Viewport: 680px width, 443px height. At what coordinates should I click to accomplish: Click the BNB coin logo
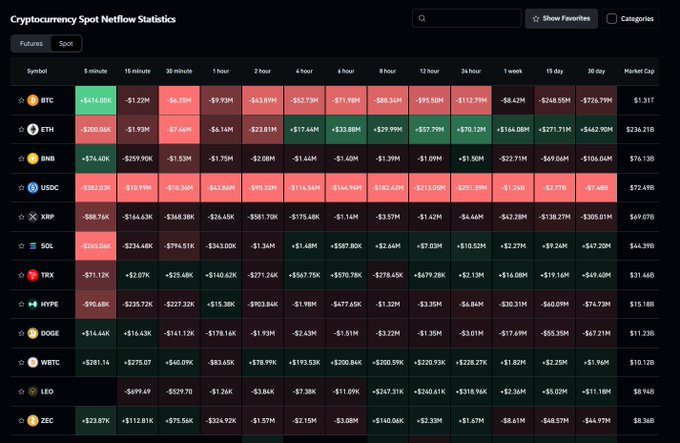(33, 158)
